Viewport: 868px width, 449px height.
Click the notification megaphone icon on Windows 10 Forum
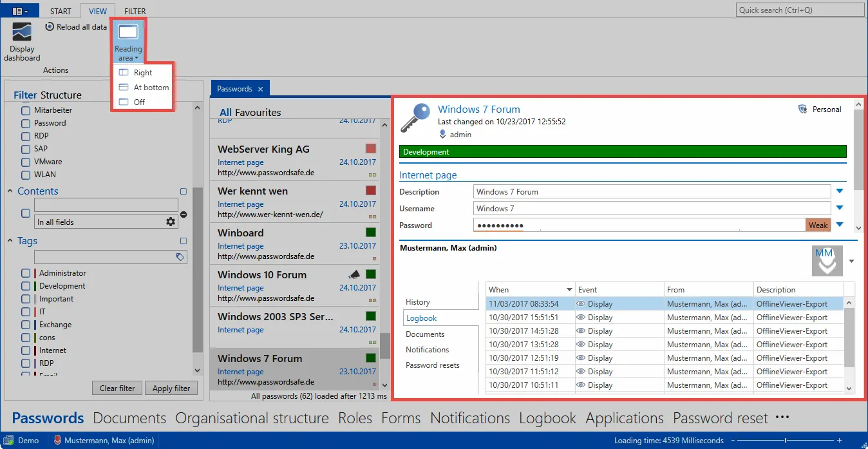pyautogui.click(x=354, y=274)
